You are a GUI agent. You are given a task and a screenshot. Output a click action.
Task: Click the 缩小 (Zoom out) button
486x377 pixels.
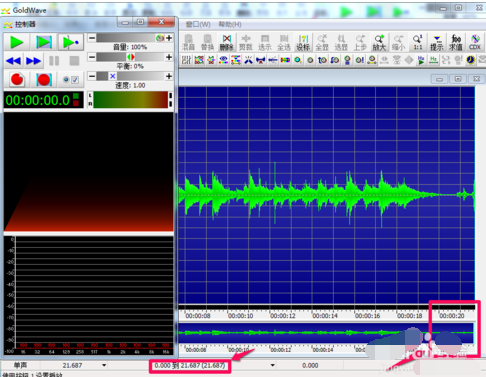[x=398, y=43]
